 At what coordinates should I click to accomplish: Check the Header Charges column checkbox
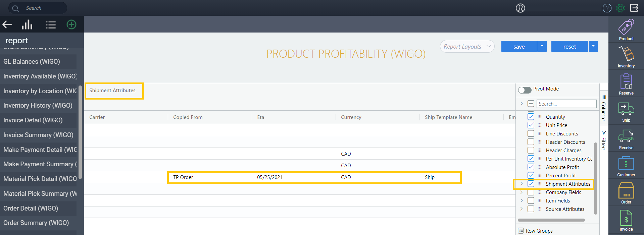coord(531,150)
